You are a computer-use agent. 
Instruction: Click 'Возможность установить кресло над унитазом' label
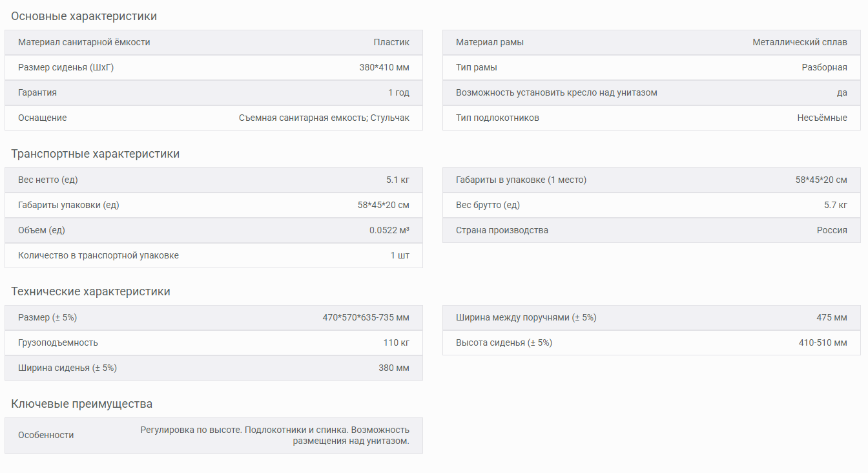pyautogui.click(x=556, y=92)
